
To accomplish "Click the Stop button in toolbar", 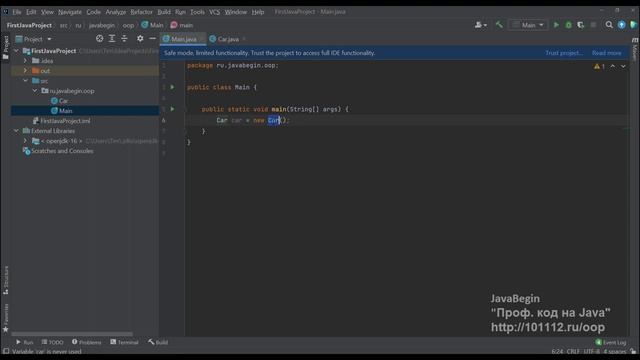I will [x=593, y=25].
